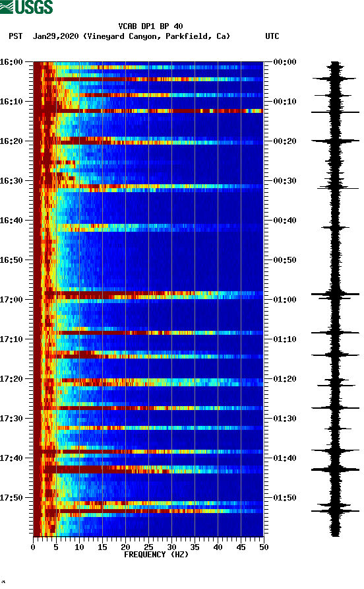Click the '17:30' PST time label

[x=11, y=419]
